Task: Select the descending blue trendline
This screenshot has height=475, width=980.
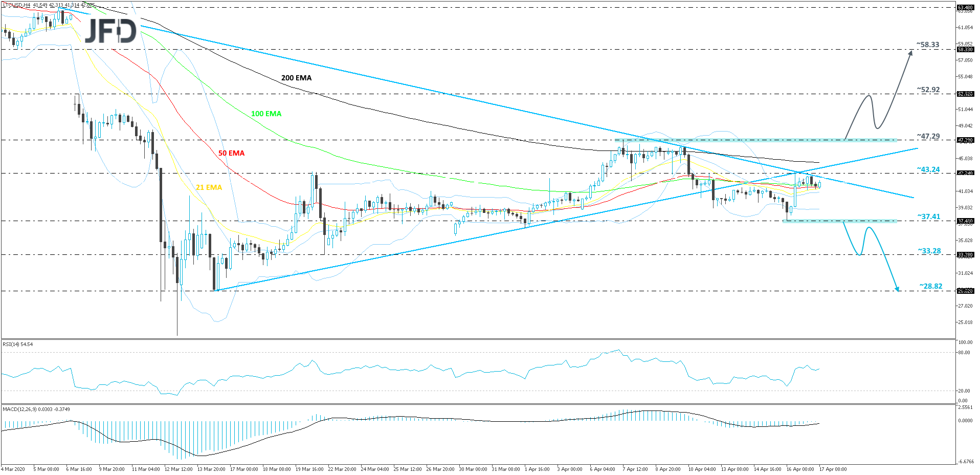Action: coord(409,85)
